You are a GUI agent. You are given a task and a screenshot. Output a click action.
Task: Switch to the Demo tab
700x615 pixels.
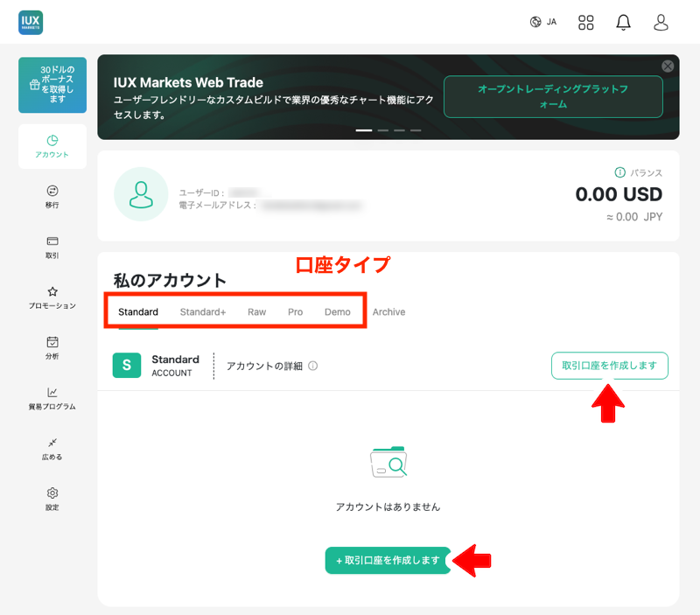click(x=337, y=312)
